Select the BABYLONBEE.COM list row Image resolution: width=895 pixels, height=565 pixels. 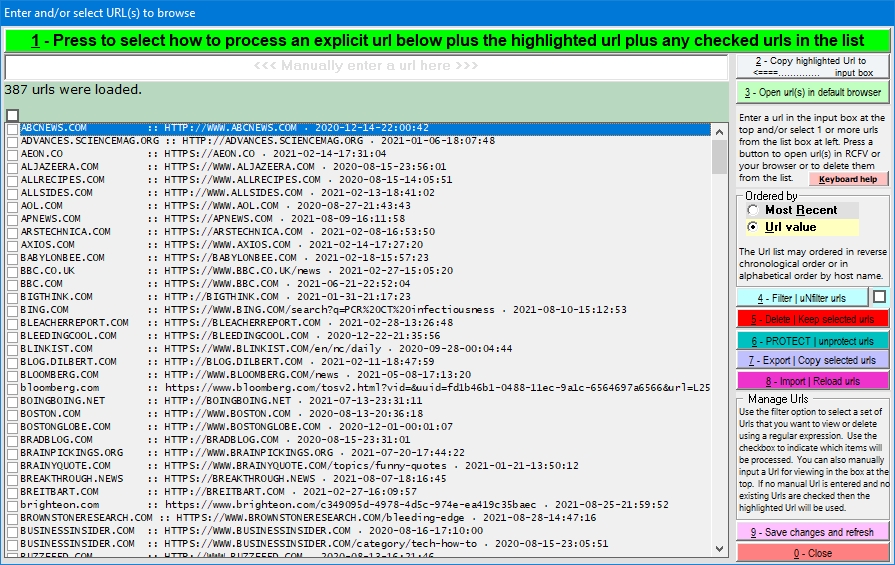(x=365, y=257)
